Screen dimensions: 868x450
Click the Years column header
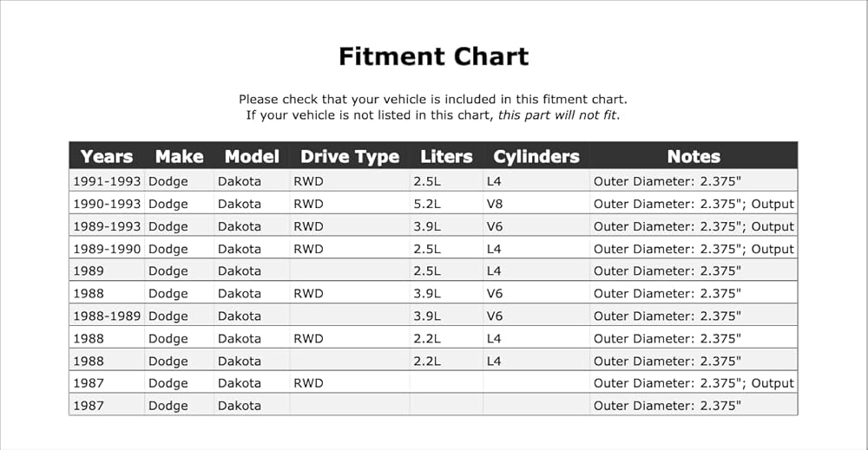coord(106,156)
